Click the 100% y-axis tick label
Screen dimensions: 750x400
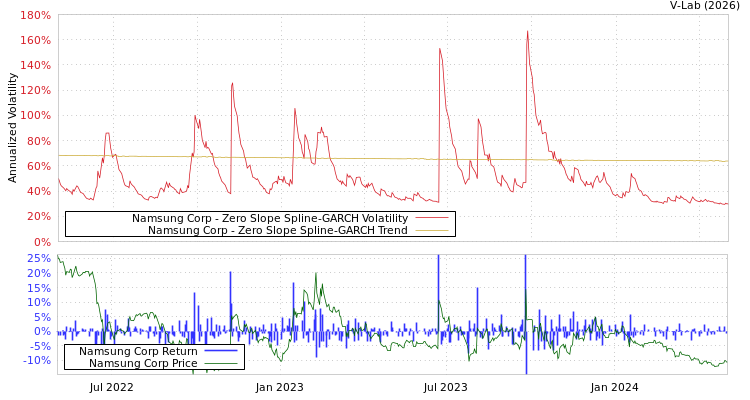[35, 116]
